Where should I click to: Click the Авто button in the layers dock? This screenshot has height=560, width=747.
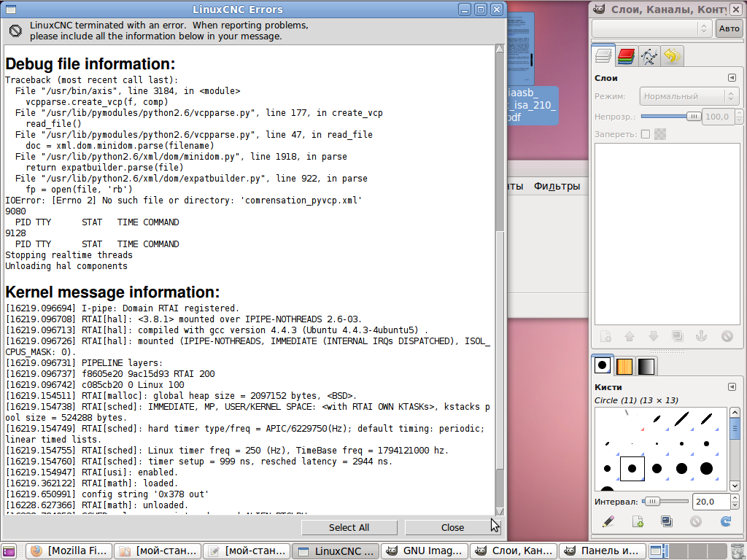(x=729, y=28)
